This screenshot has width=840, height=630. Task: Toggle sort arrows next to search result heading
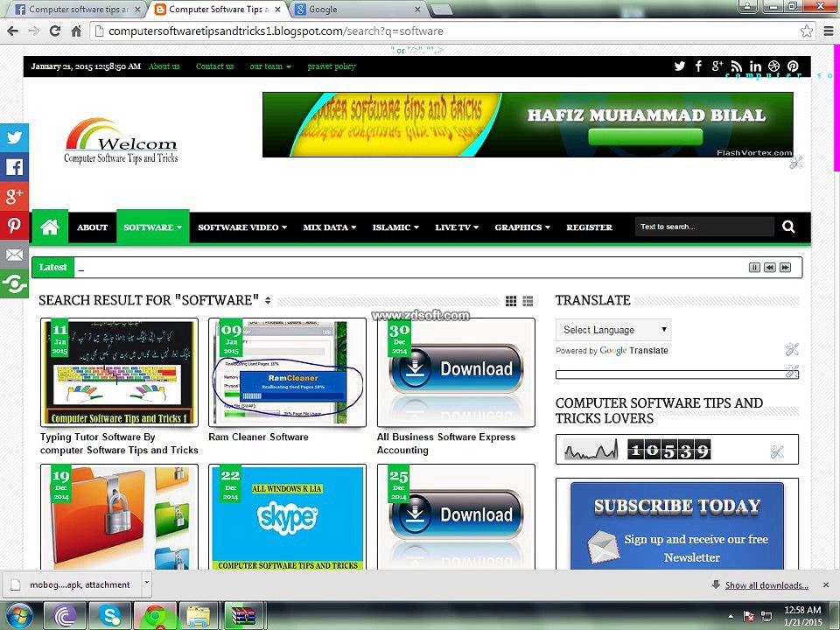pyautogui.click(x=268, y=300)
